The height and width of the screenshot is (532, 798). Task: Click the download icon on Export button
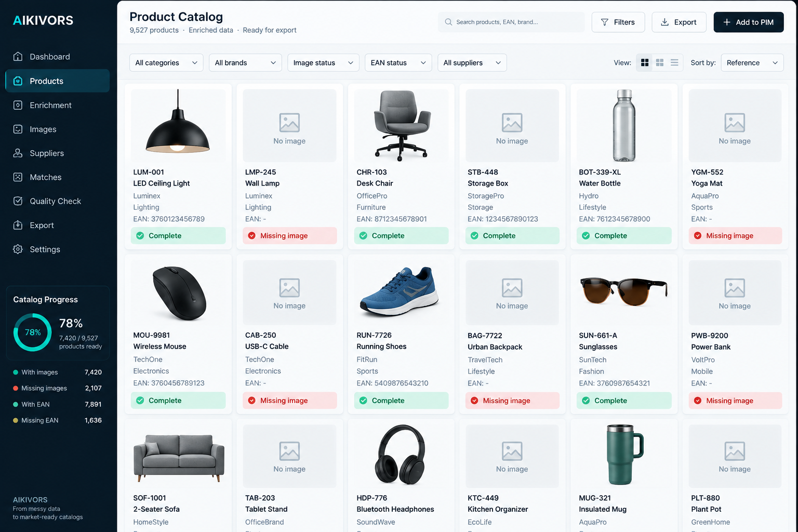tap(664, 22)
